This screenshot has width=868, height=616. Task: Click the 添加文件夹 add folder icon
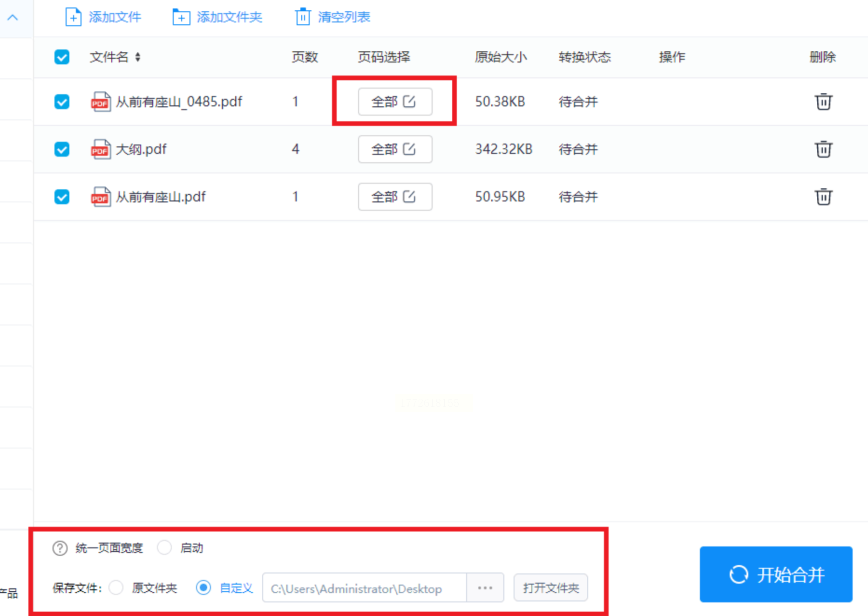click(181, 17)
